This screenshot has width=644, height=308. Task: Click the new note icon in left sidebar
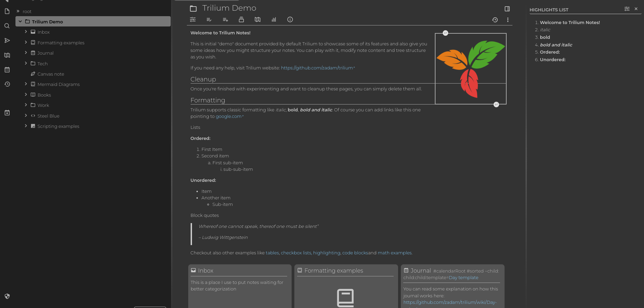pyautogui.click(x=7, y=11)
